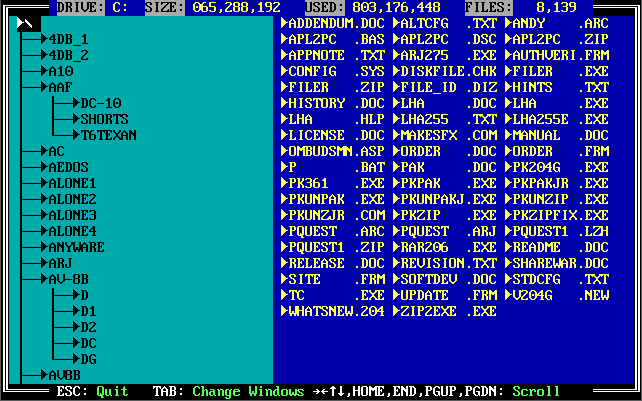The image size is (642, 401).
Task: Click the ESC: Quit command
Action: 93,392
